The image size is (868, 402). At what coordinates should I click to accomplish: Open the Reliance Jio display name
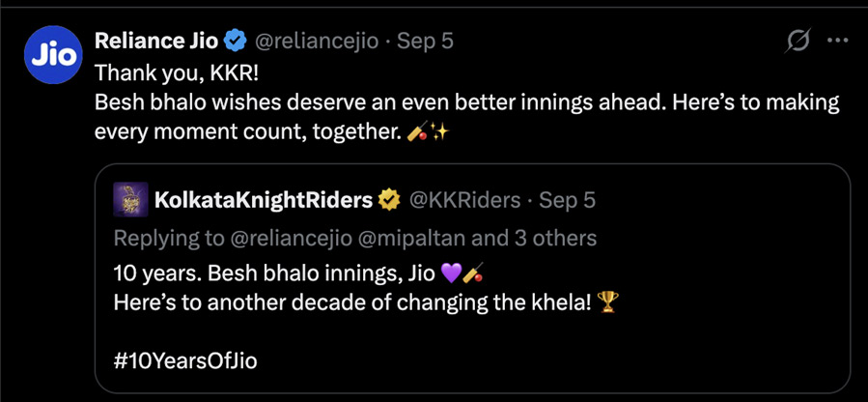coord(156,41)
